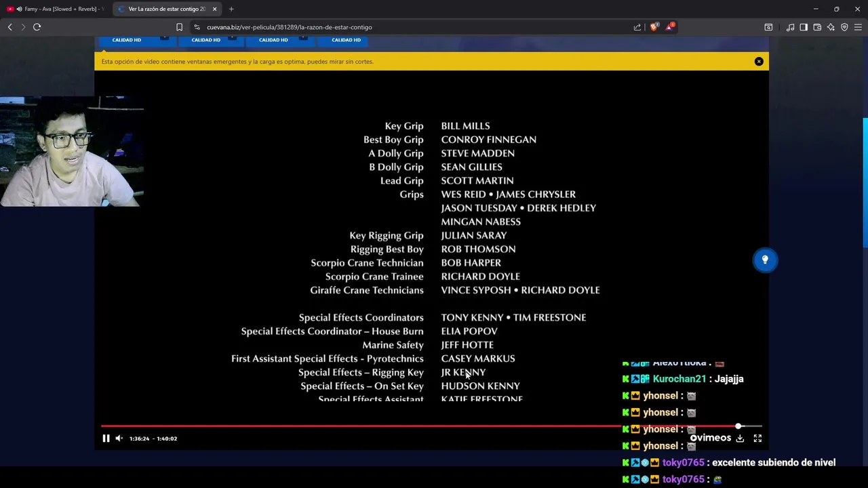Viewport: 868px width, 488px height.
Task: Open Brave Shields panel
Action: click(654, 27)
